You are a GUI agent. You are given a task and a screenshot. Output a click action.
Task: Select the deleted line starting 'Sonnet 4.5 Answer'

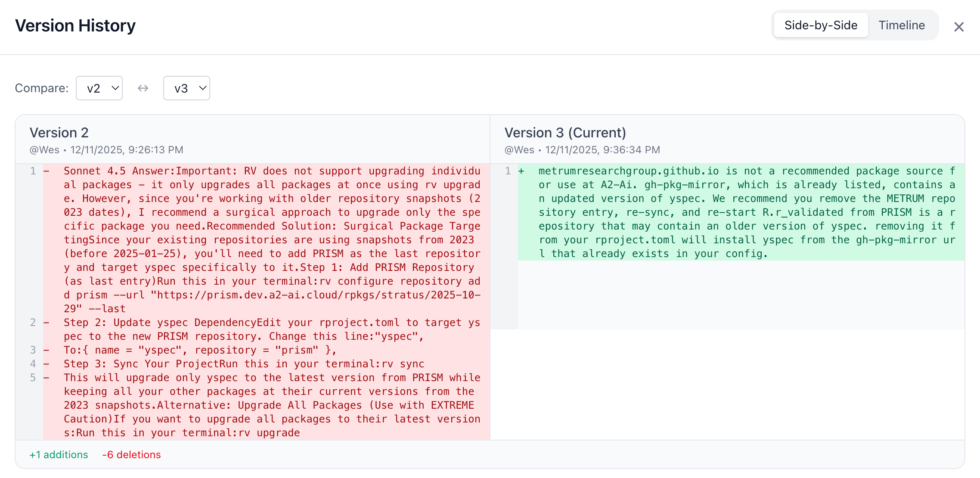click(272, 239)
